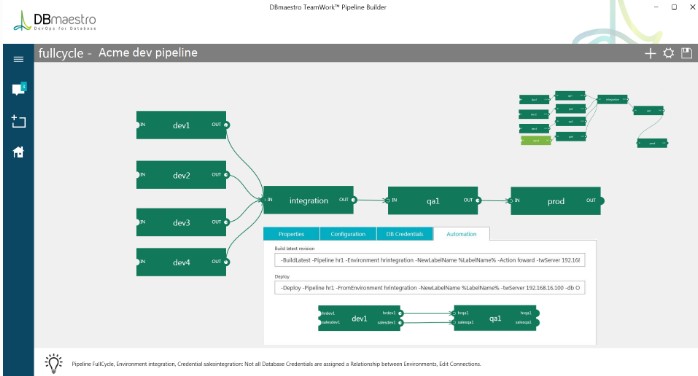Select the dev3 environment node
This screenshot has width=698, height=376.
coord(181,222)
